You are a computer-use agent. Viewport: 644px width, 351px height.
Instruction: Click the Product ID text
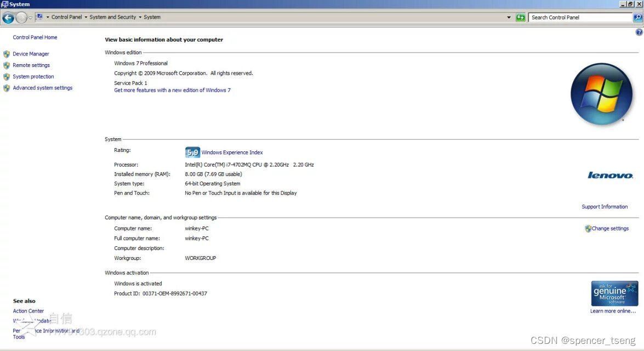[x=161, y=293]
